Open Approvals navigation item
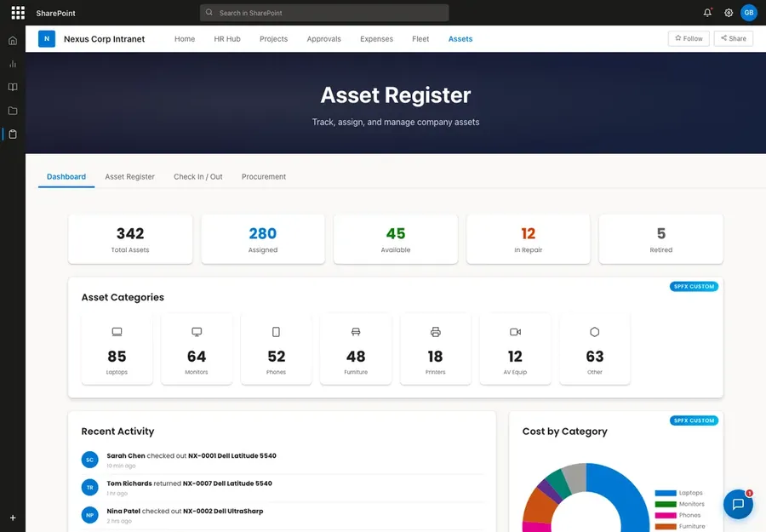The height and width of the screenshot is (532, 766). 324,38
